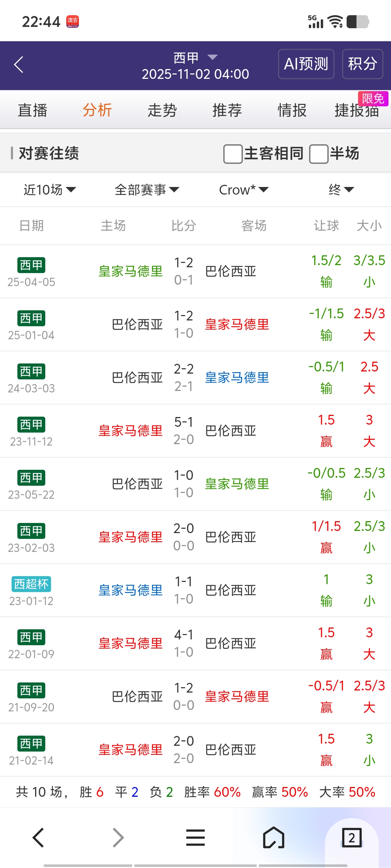Expand the 近10场 dropdown
This screenshot has height=868, width=391.
[x=50, y=190]
